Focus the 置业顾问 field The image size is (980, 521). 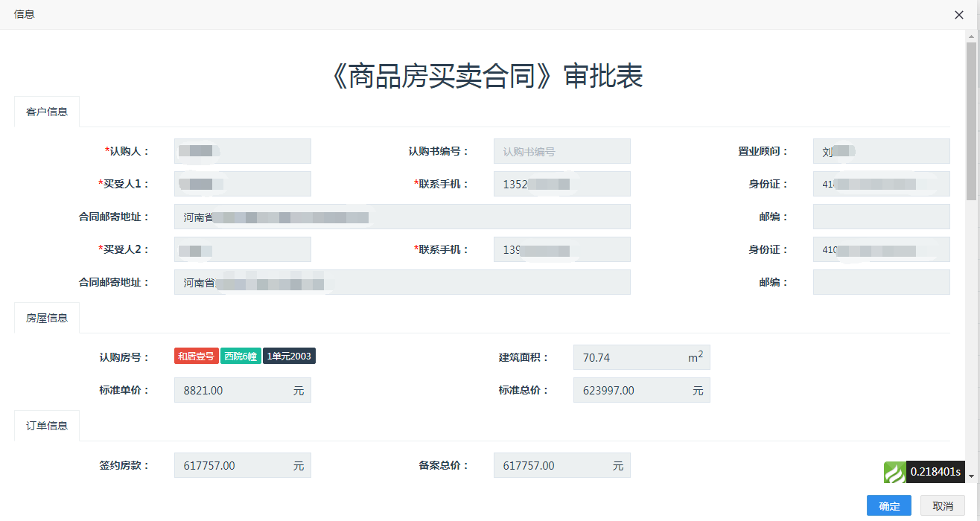tap(881, 151)
